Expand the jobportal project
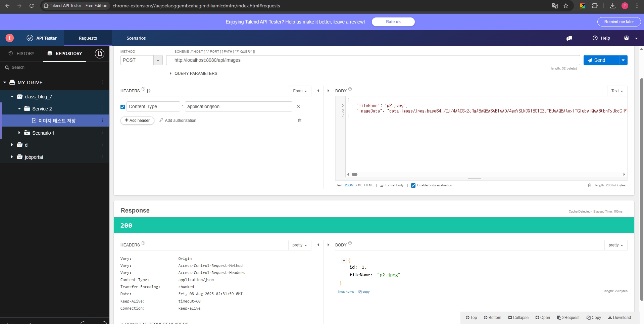644x324 pixels. click(12, 157)
